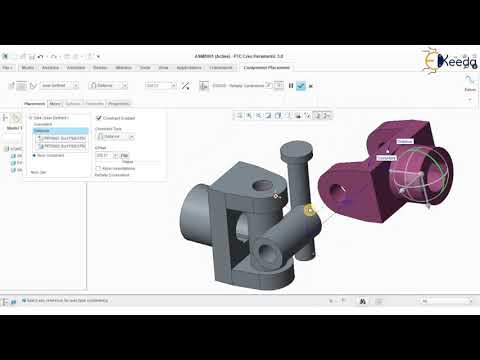Viewport: 480px width, 360px height.
Task: Show component in assembly window
Action: [x=279, y=85]
